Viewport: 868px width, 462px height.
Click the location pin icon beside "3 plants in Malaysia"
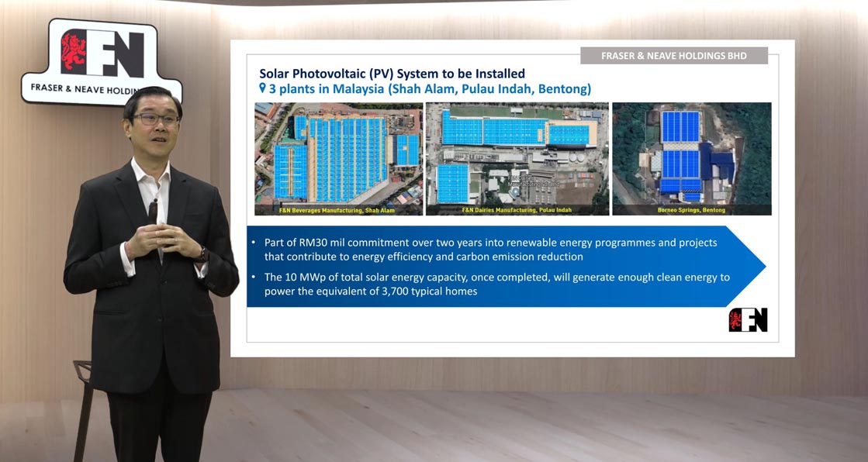click(x=262, y=88)
